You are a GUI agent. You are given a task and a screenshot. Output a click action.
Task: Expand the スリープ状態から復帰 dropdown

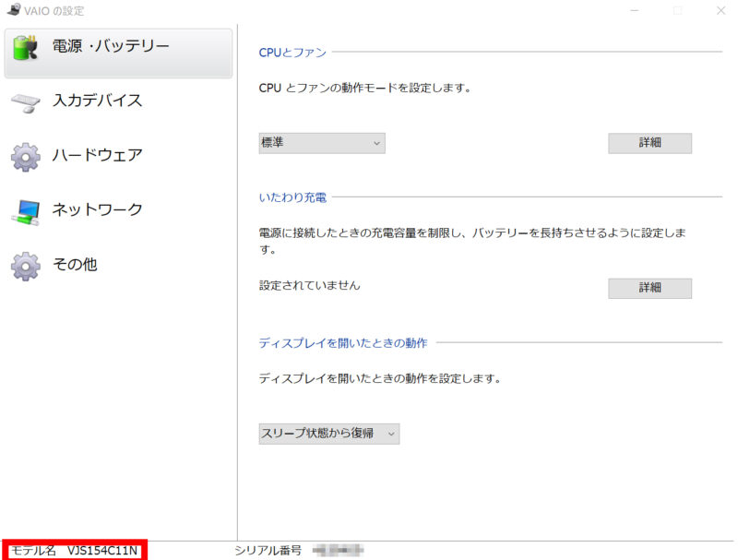coord(329,434)
